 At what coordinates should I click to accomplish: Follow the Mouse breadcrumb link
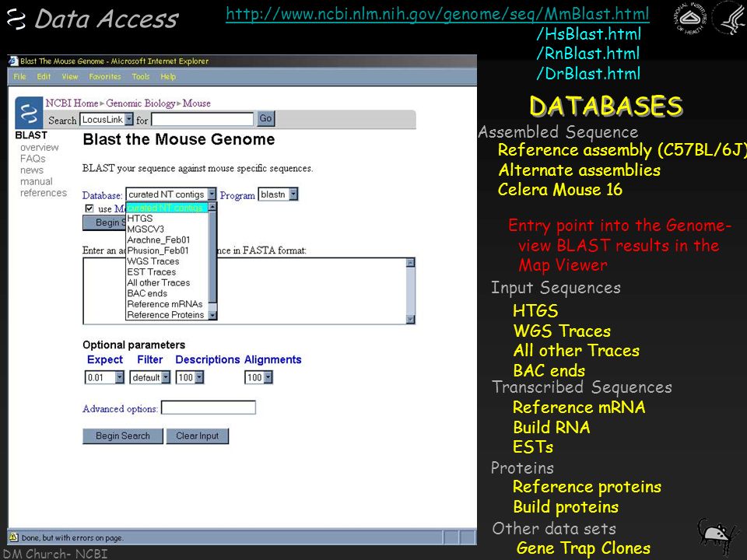[x=196, y=103]
